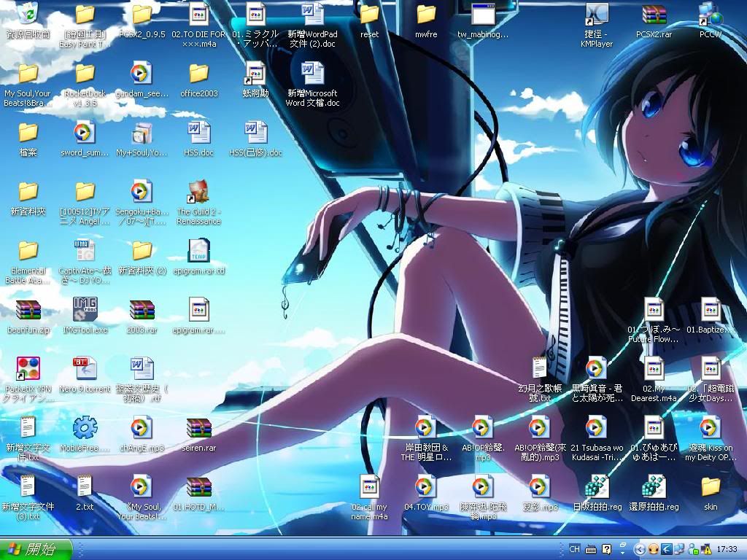Open the IMGTool.exe icon
747x560 pixels.
(85, 310)
